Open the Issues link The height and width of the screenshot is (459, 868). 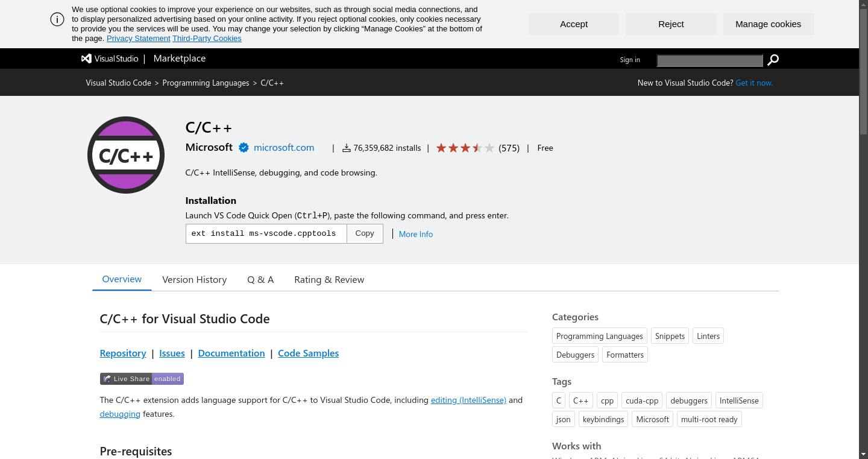pos(172,353)
